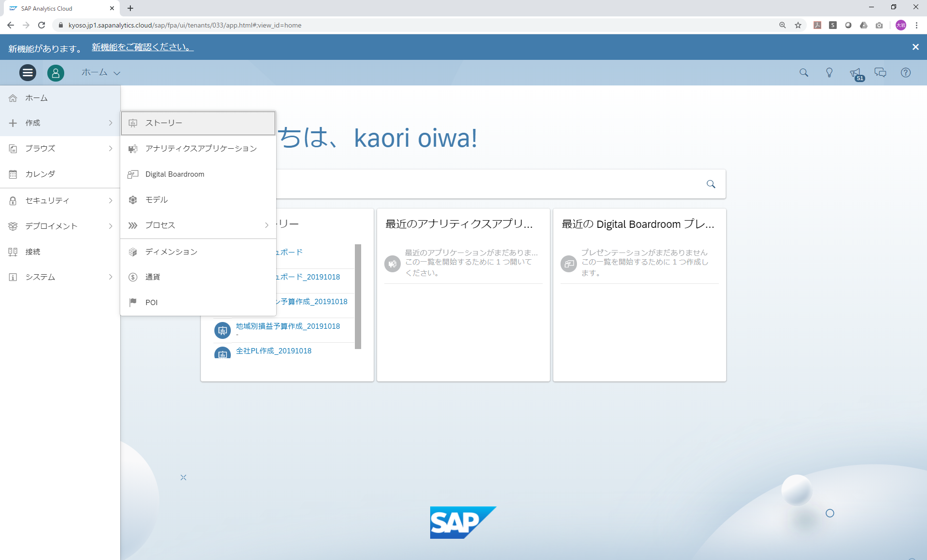Expand the プロセス submenu arrow

(x=267, y=225)
